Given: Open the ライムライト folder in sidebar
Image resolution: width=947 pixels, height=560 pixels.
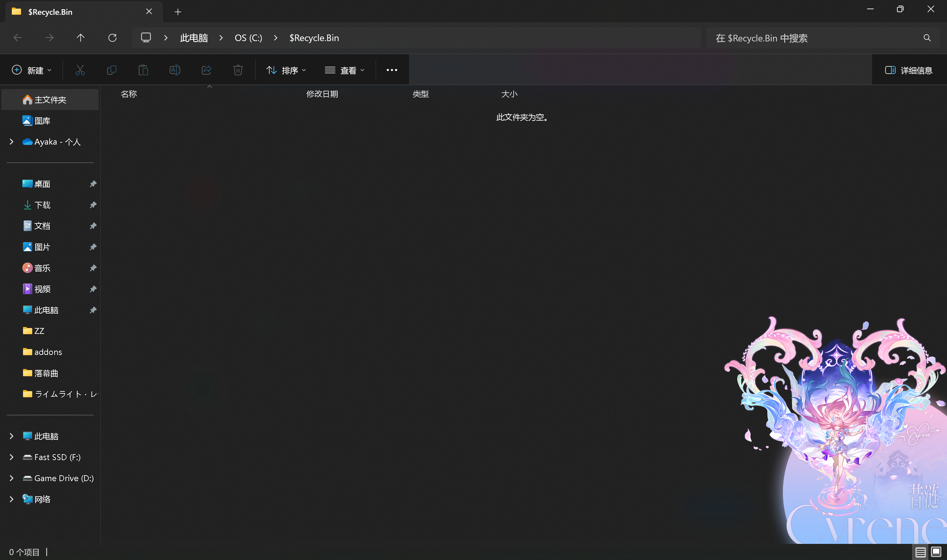Looking at the screenshot, I should pyautogui.click(x=50, y=394).
